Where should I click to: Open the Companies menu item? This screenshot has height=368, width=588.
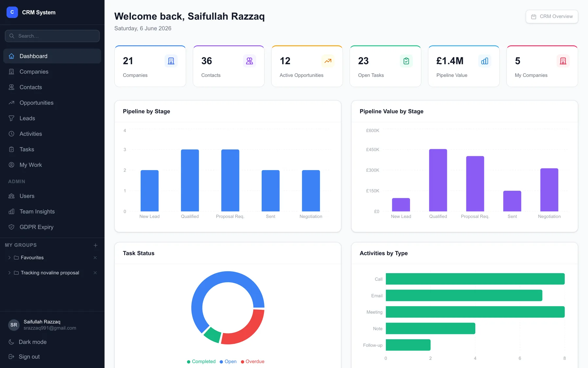click(52, 72)
